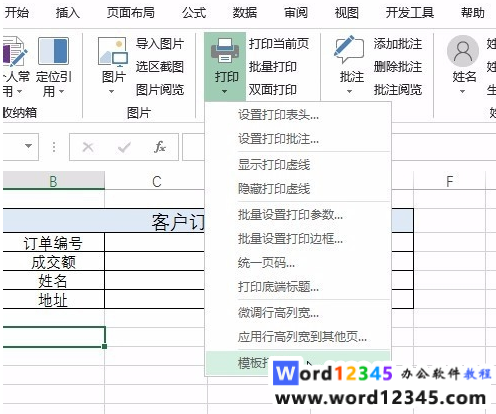Click the 姓名 cell in table
496x414 pixels.
[x=53, y=280]
